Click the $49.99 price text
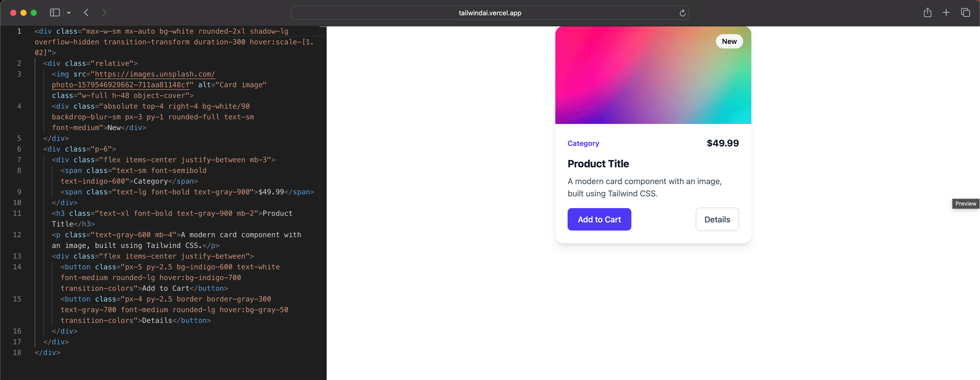 [x=722, y=143]
